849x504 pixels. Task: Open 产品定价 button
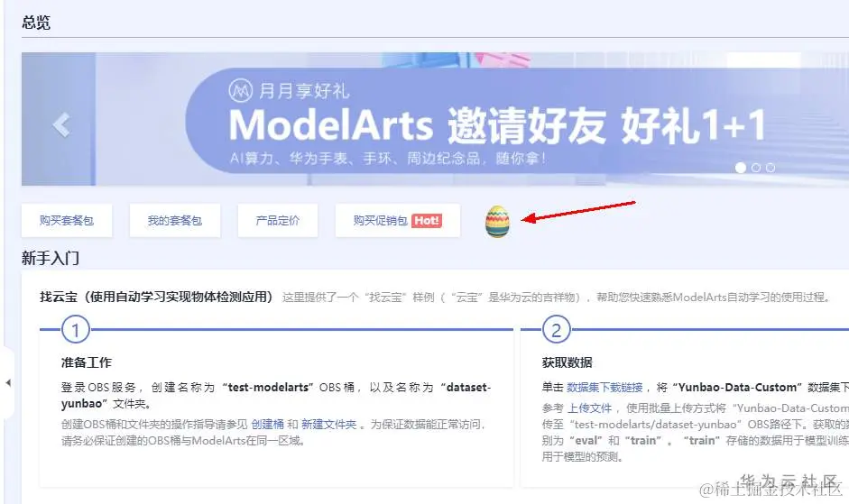pos(278,220)
